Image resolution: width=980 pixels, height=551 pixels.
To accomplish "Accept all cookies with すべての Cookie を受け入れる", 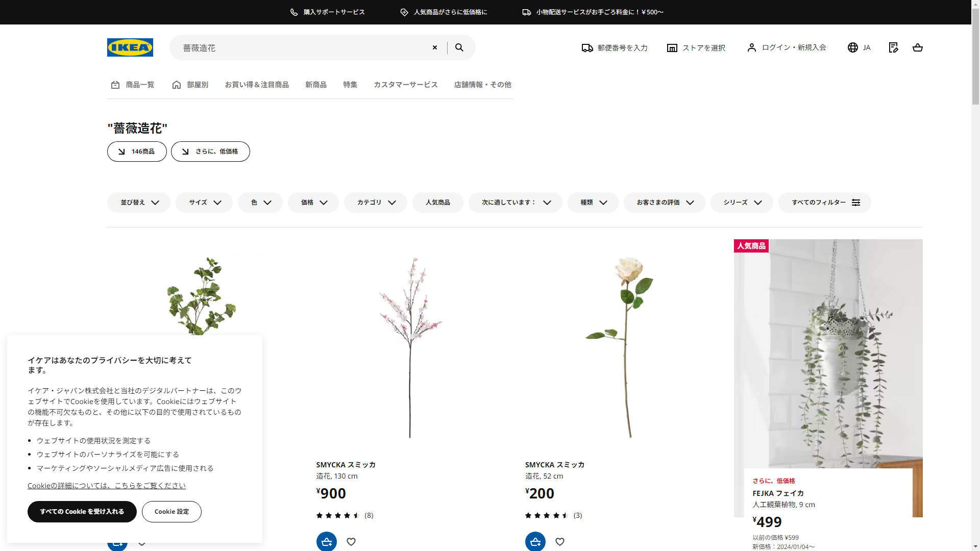I will (x=82, y=512).
